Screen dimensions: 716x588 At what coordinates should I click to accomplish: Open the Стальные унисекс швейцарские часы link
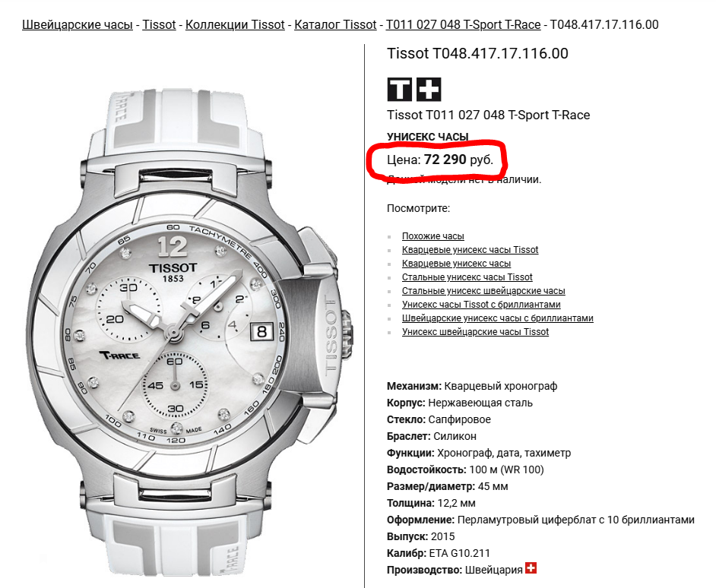pyautogui.click(x=483, y=291)
